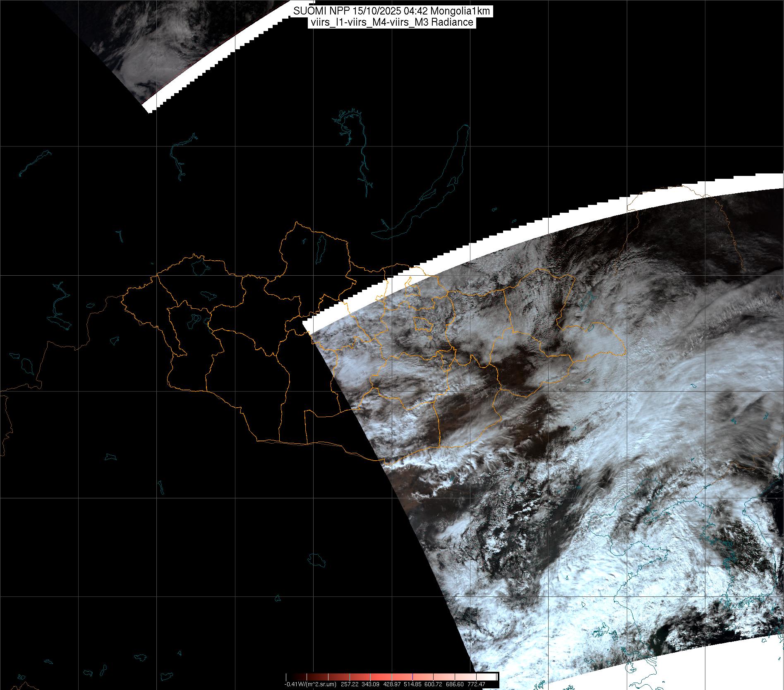
Task: Select the 343.09 colorbar tick label
Action: pyautogui.click(x=370, y=684)
